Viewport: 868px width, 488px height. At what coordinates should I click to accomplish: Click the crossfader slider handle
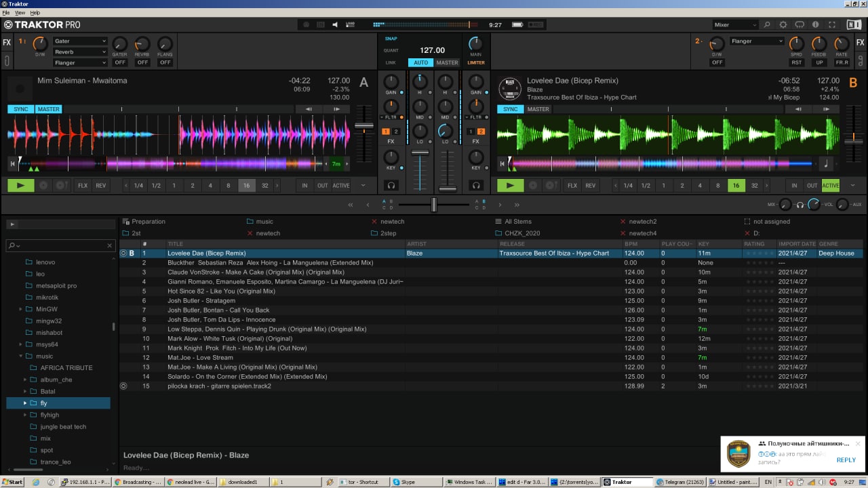(x=434, y=205)
